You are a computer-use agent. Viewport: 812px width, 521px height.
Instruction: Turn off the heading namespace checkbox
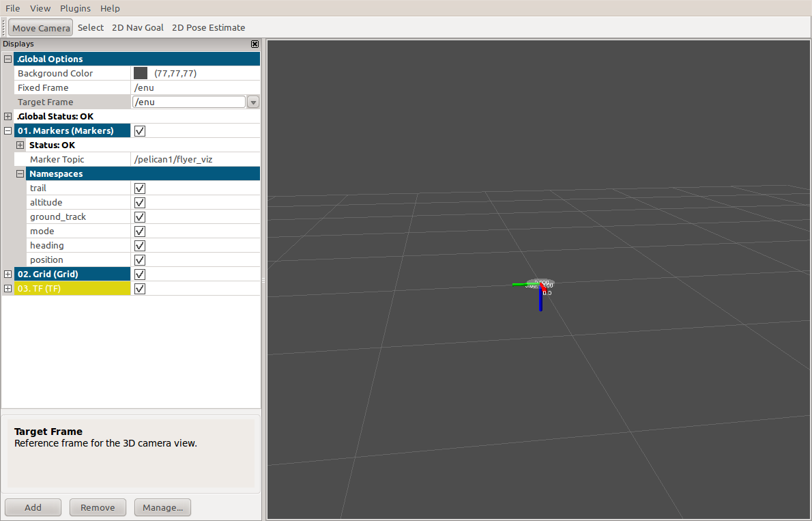(x=140, y=245)
